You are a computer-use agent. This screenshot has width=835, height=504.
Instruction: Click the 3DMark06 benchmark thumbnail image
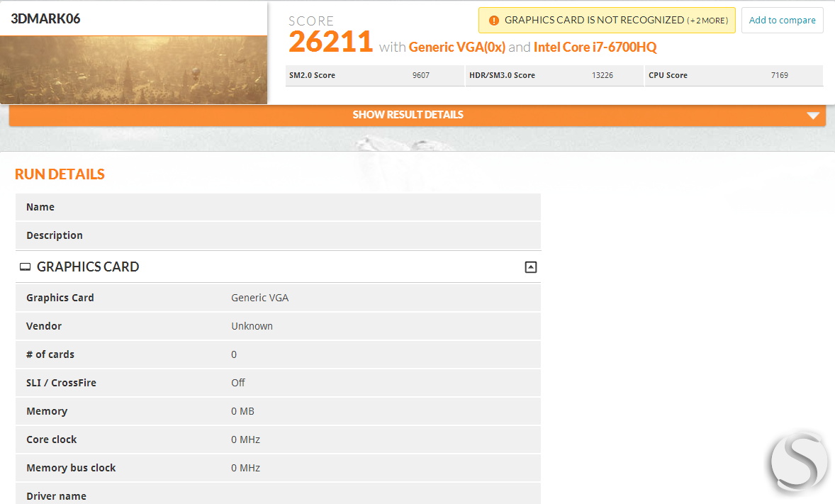click(134, 69)
